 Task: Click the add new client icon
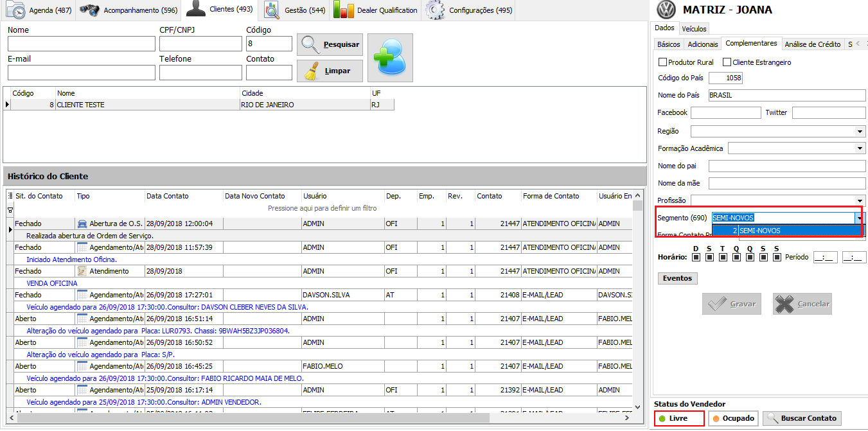pos(390,58)
